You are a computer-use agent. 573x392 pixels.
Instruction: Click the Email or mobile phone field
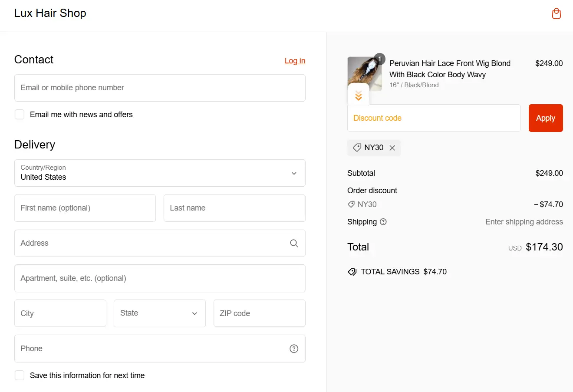pos(160,88)
